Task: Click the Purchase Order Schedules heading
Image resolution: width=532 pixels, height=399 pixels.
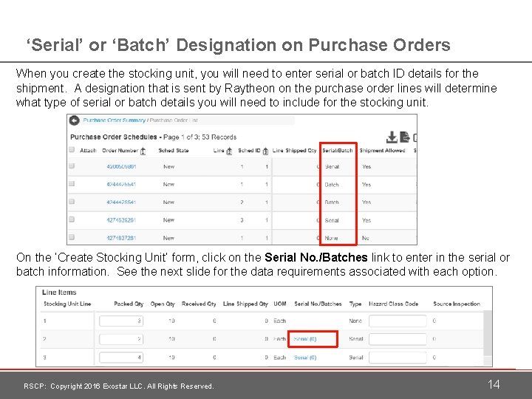Action: click(113, 137)
